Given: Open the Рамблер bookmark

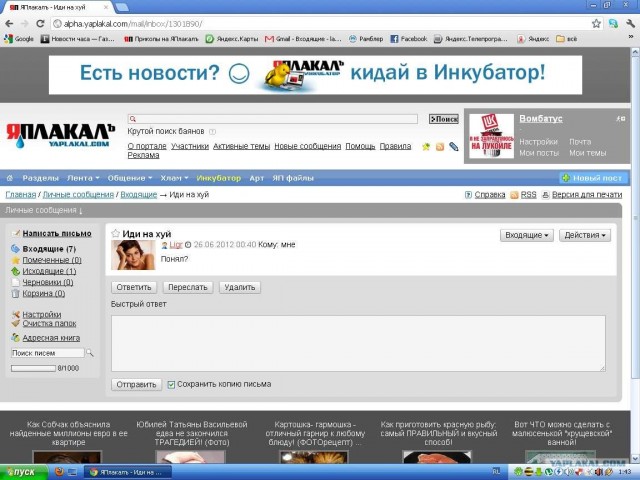Looking at the screenshot, I should tap(366, 39).
